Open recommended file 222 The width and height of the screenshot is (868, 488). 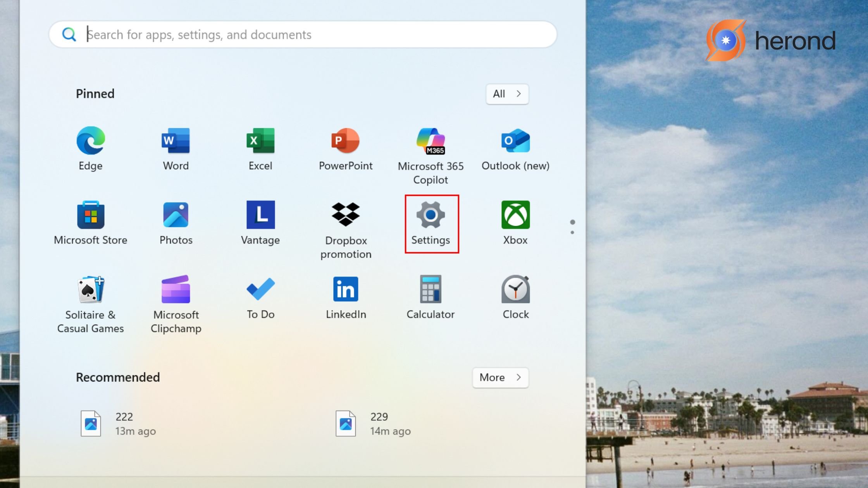[118, 424]
